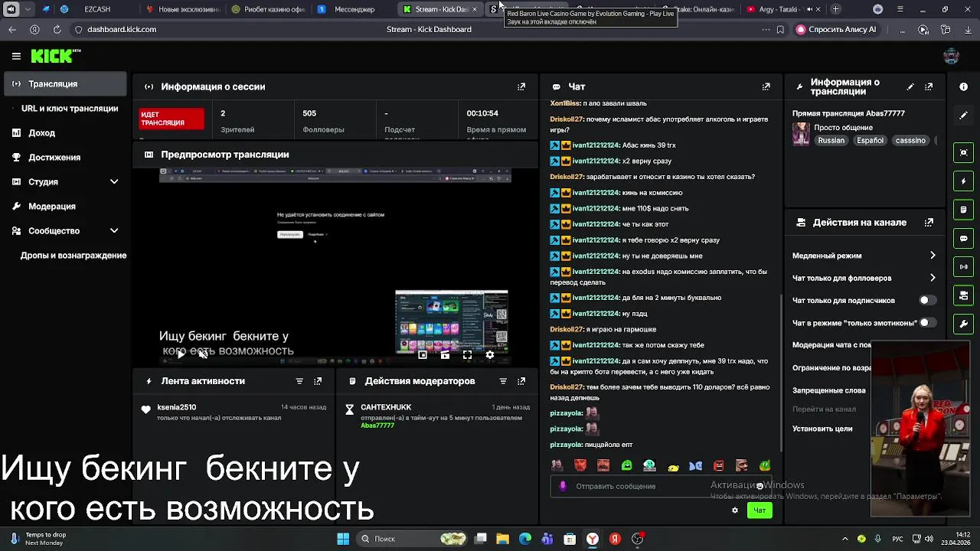
Task: Expand Медленный режим options
Action: pos(933,256)
